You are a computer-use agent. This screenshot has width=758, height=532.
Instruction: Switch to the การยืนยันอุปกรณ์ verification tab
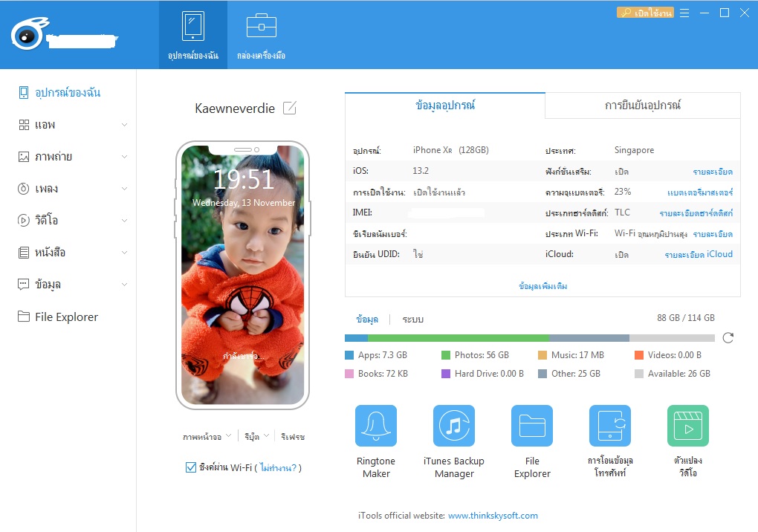pyautogui.click(x=643, y=105)
